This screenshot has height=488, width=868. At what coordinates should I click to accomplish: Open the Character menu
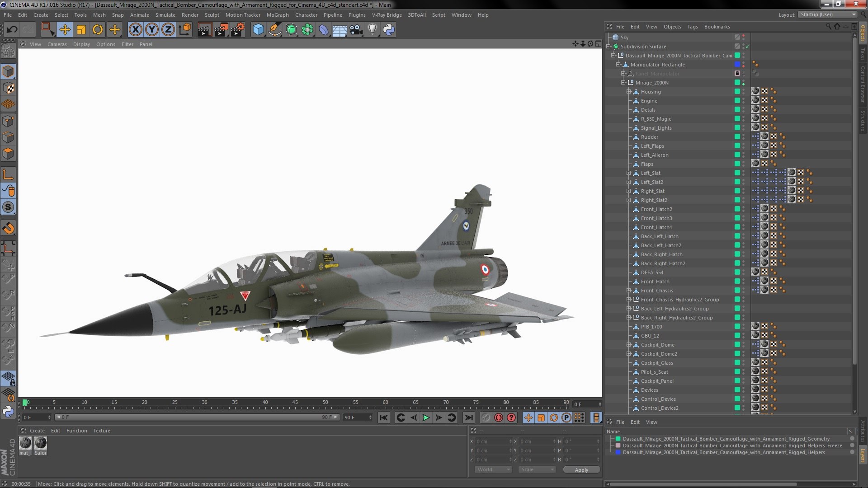(306, 15)
